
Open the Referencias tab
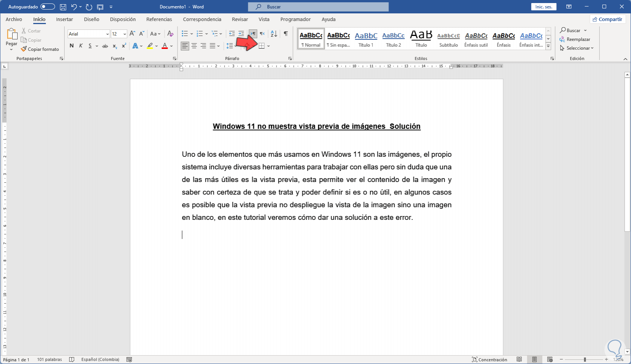[x=159, y=19]
